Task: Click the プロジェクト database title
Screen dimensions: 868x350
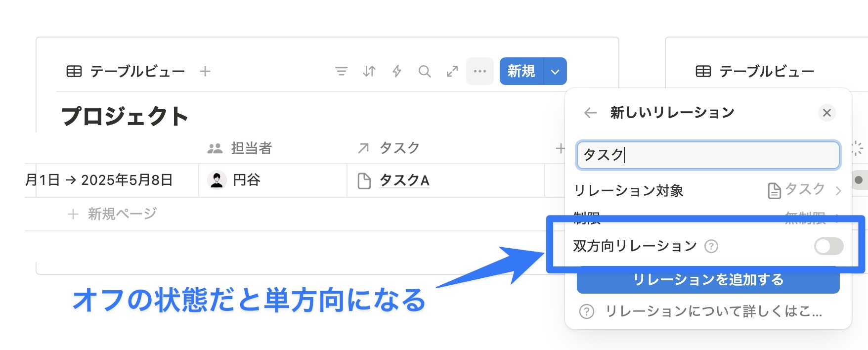Action: point(125,117)
